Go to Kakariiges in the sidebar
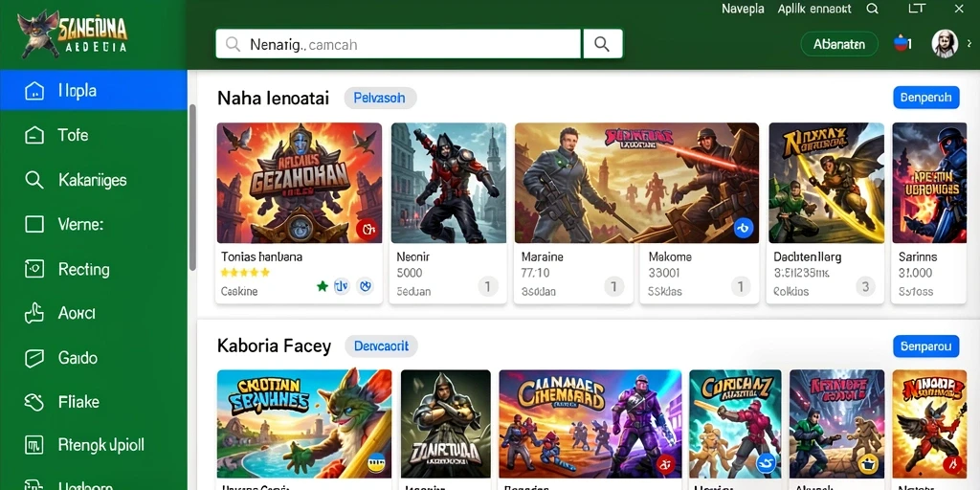The width and height of the screenshot is (980, 490). pyautogui.click(x=94, y=180)
